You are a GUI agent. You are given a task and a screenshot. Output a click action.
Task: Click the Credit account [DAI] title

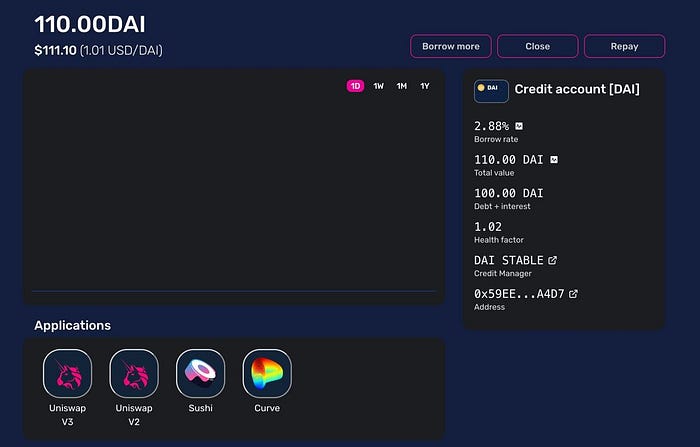pos(577,89)
